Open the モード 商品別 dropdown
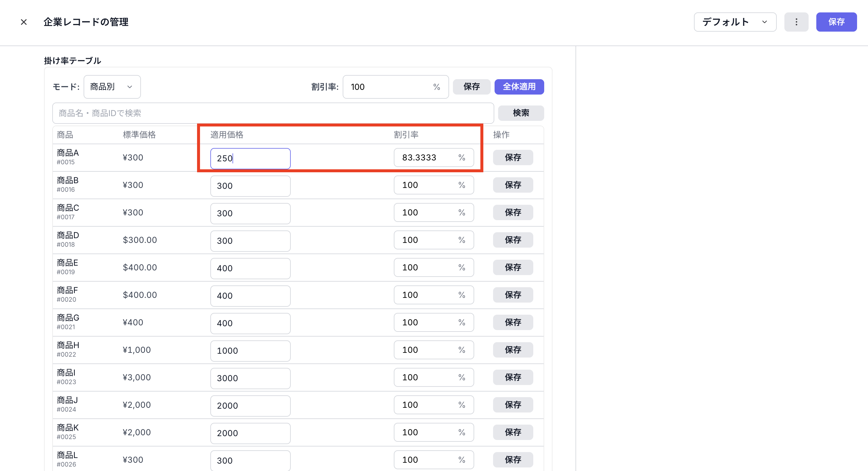 [x=112, y=87]
